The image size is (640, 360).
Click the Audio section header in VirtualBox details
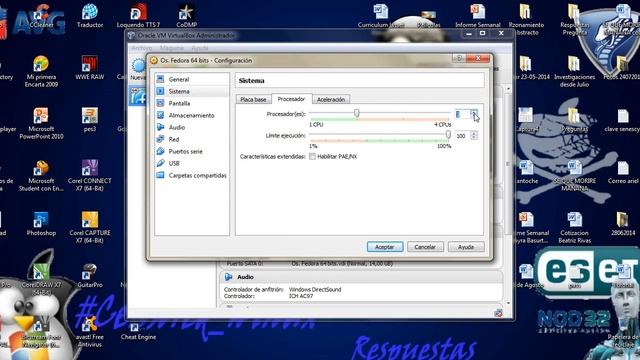click(361, 277)
